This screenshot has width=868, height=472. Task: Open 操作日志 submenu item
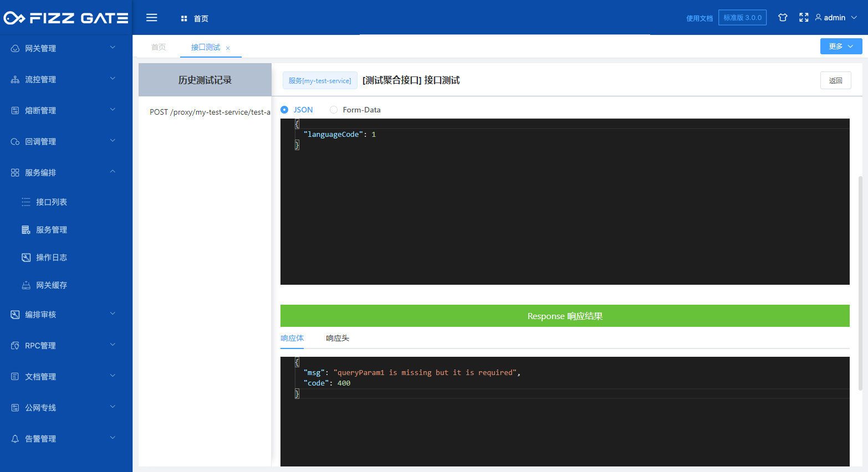pyautogui.click(x=66, y=258)
